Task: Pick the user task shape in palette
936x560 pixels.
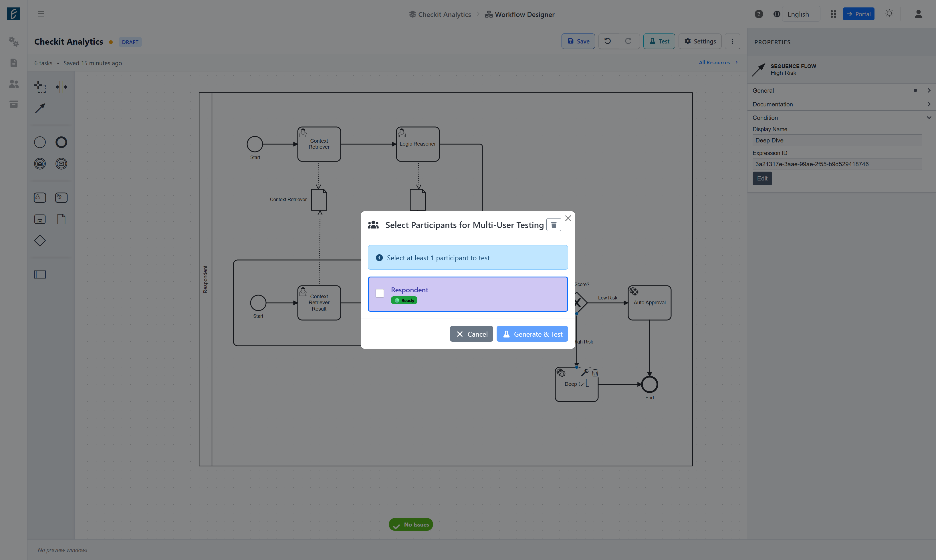Action: tap(40, 198)
